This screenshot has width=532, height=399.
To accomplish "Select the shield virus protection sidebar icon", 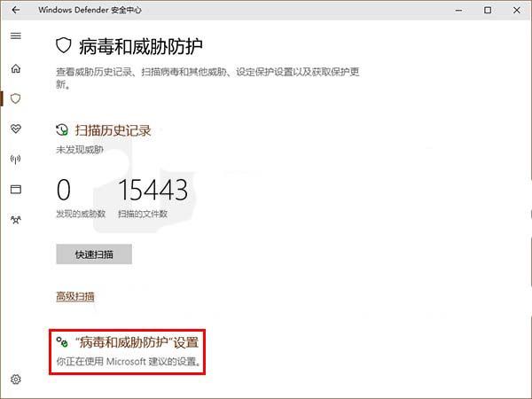I will coord(16,98).
